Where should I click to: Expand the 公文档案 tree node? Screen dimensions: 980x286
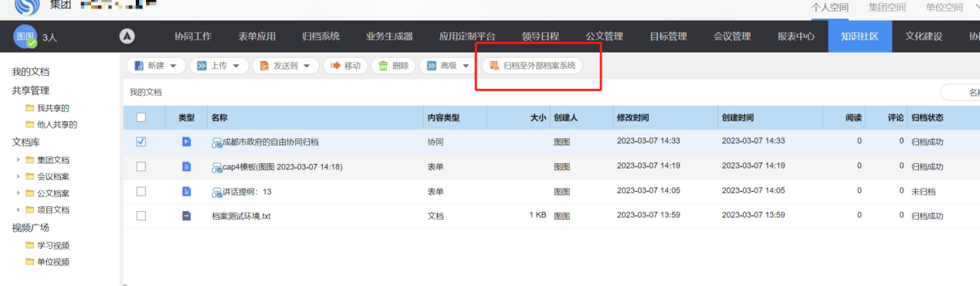pyautogui.click(x=18, y=193)
